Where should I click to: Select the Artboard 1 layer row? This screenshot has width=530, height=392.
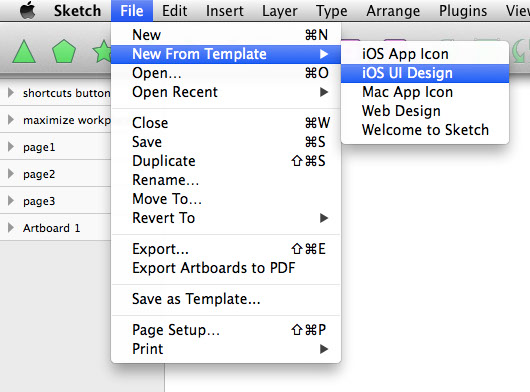point(55,227)
